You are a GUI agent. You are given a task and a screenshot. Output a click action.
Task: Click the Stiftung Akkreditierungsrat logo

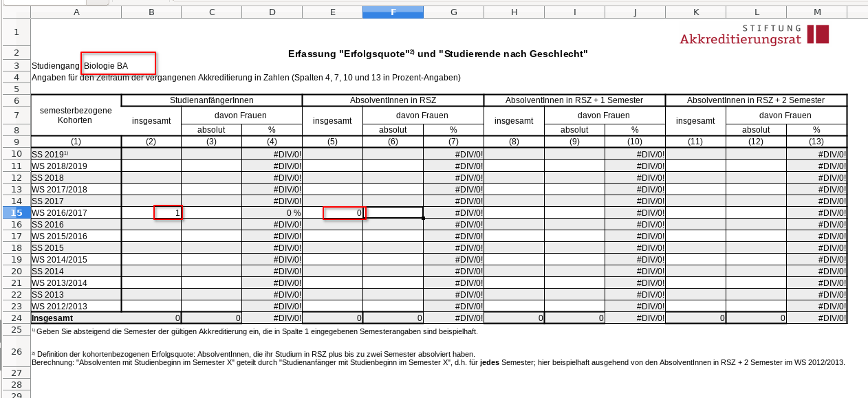click(754, 35)
